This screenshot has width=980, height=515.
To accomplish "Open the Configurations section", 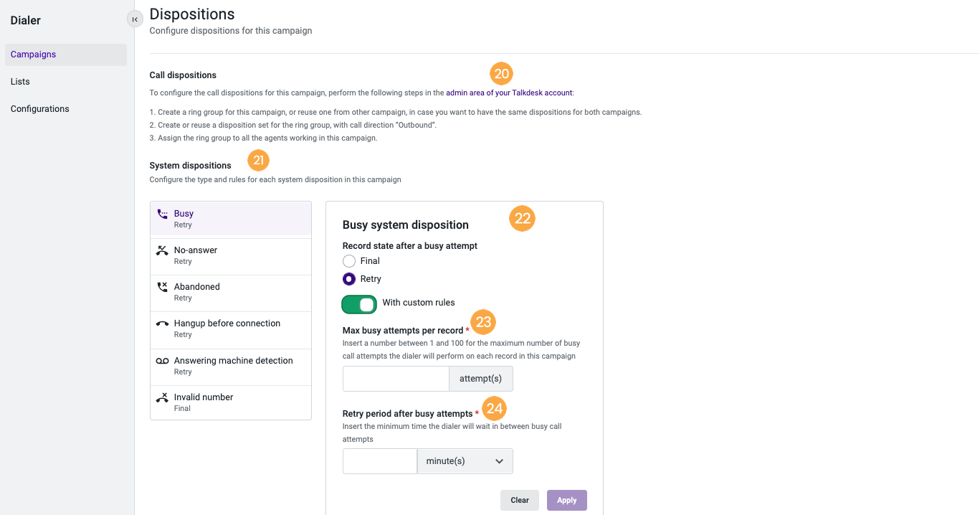I will [40, 109].
